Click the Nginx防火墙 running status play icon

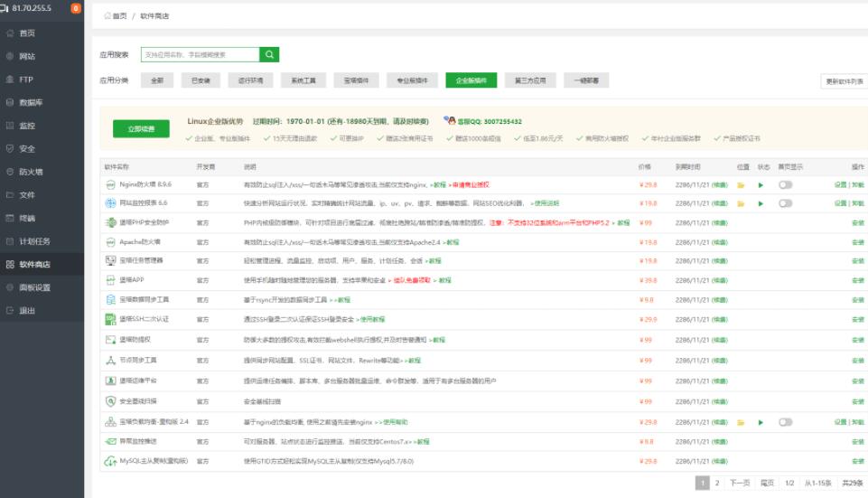pos(761,185)
